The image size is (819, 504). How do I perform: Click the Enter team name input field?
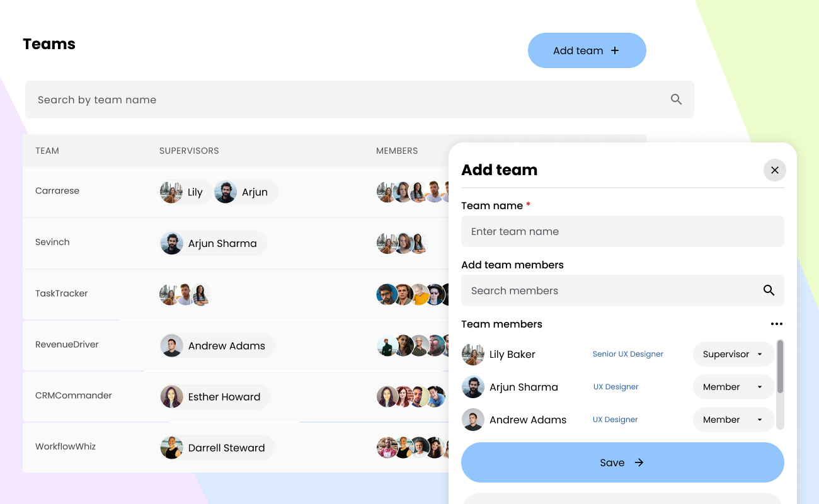622,231
